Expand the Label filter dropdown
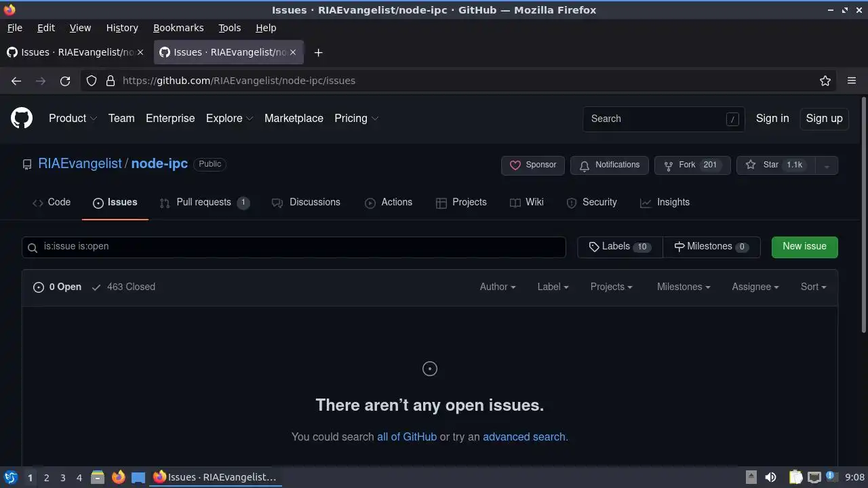The image size is (868, 488). point(553,287)
